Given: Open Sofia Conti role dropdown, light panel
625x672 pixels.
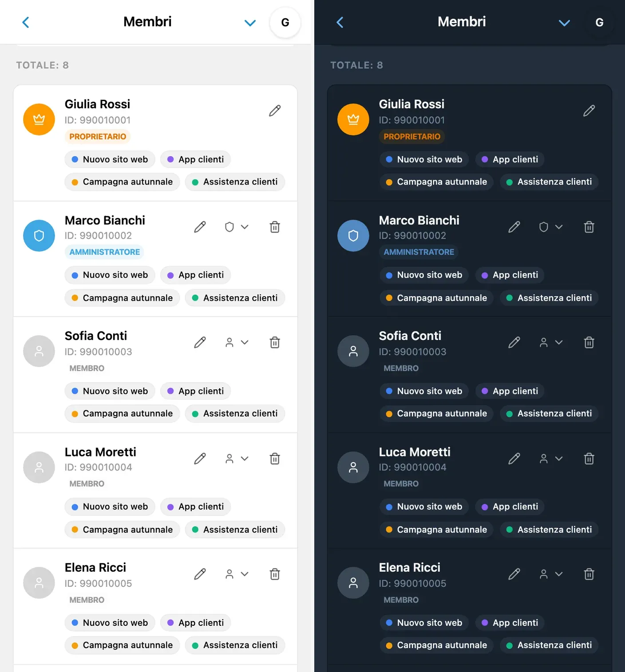Looking at the screenshot, I should (237, 342).
